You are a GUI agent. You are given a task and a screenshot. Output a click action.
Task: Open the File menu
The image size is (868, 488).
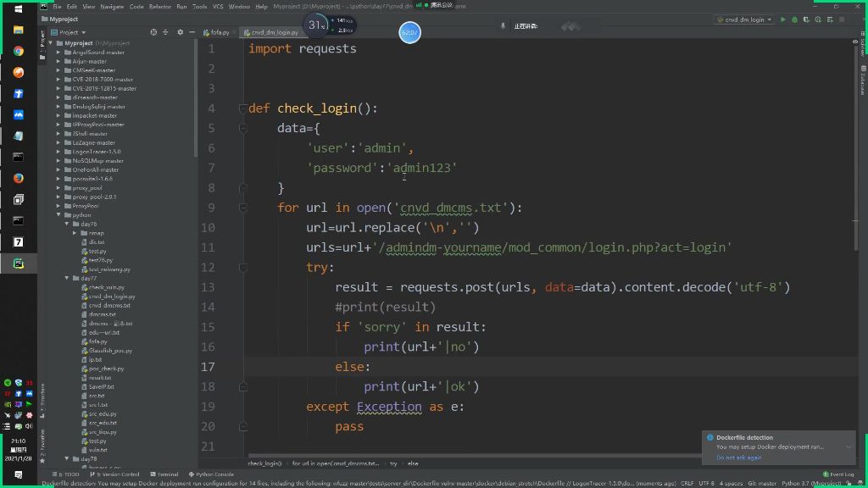(57, 7)
